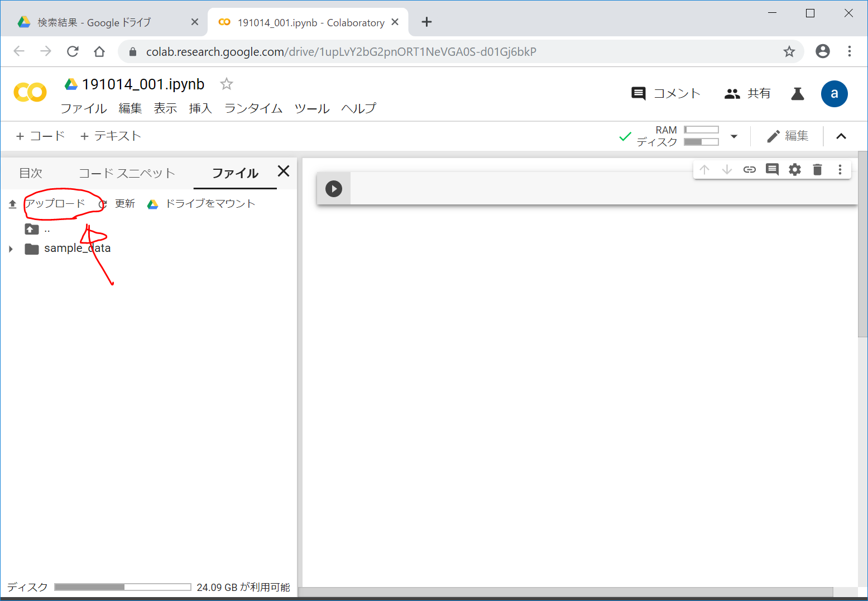
Task: Open cell settings gear icon
Action: [x=795, y=170]
